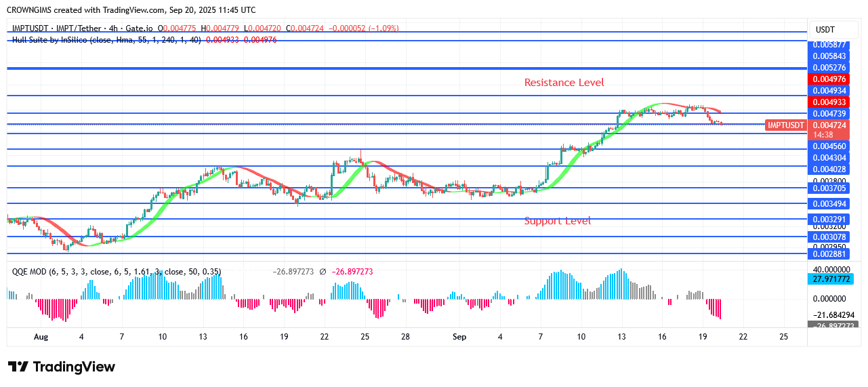Viewport: 868px width, 387px height.
Task: Click the pink -26.897273 QQE legend value
Action: pos(352,272)
